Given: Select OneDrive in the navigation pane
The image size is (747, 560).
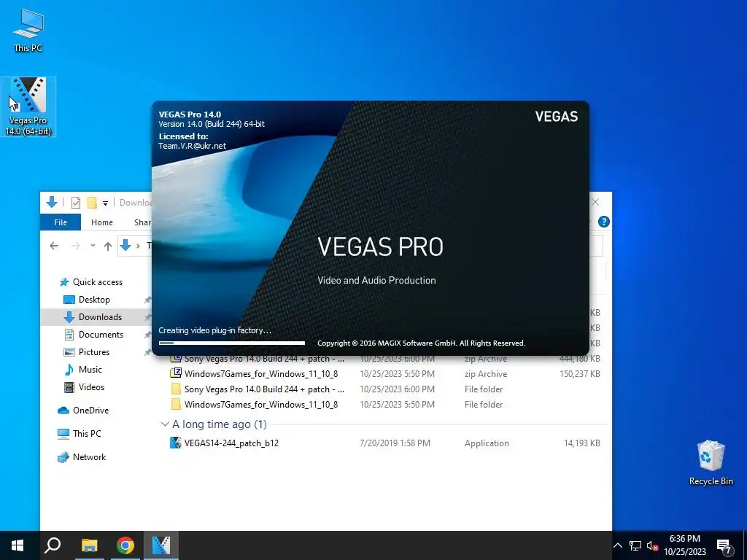Looking at the screenshot, I should (x=83, y=411).
